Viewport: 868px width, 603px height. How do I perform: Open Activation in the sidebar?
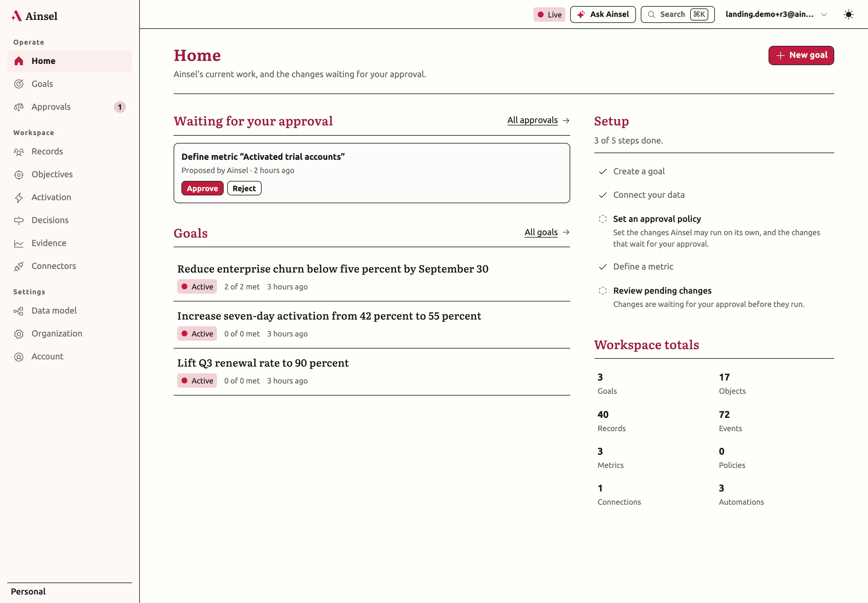pyautogui.click(x=70, y=197)
